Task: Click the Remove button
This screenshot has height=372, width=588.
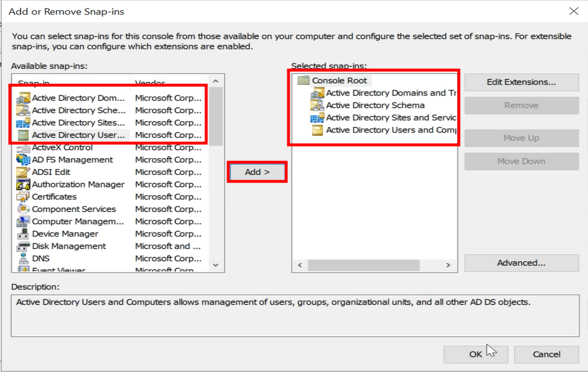Action: point(521,105)
